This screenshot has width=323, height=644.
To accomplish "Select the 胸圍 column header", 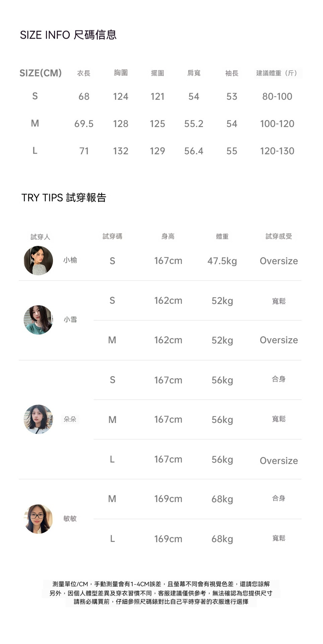I will (121, 73).
